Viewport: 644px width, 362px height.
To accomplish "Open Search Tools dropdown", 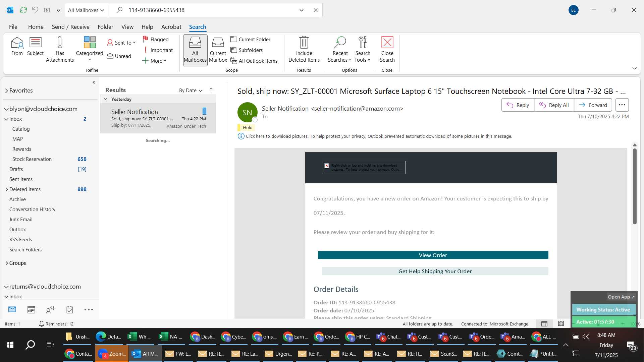I will pos(363,50).
